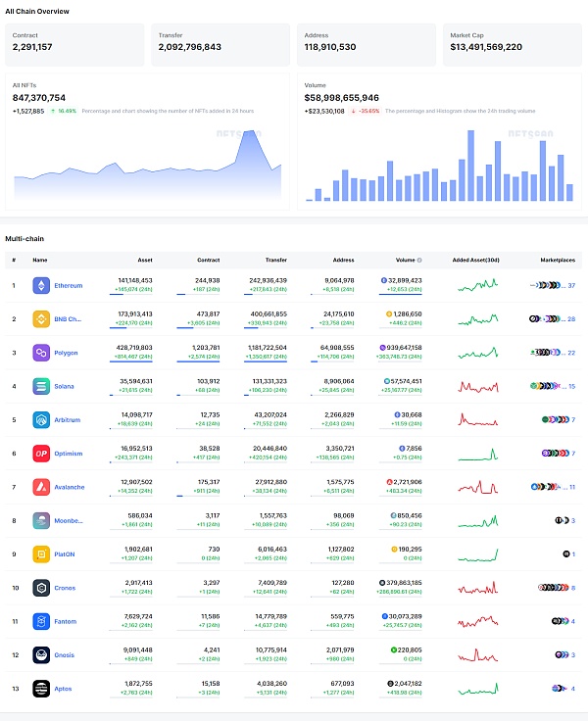Click Arbitrum marketplace icons cluster

pyautogui.click(x=556, y=419)
